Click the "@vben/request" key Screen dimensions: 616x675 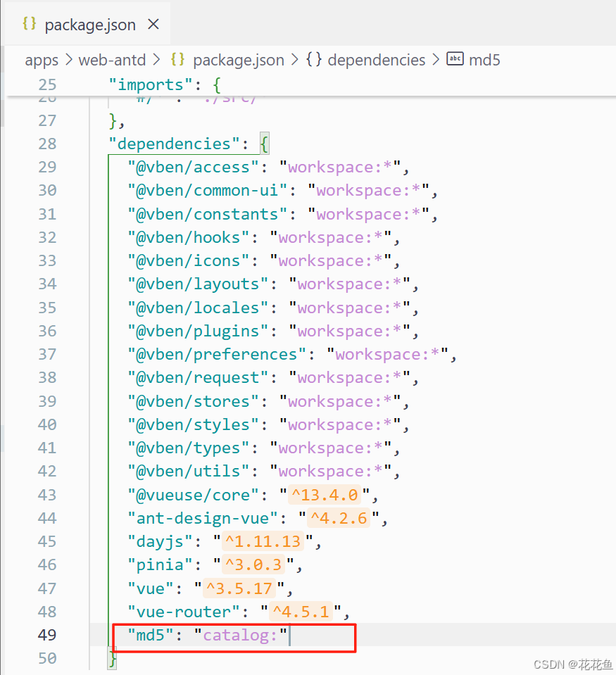[198, 377]
